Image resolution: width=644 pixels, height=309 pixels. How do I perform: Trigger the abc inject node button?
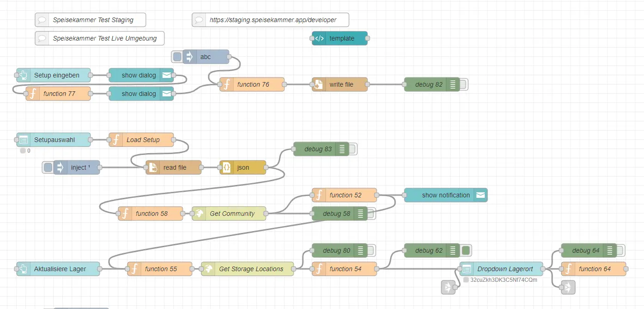coord(177,57)
